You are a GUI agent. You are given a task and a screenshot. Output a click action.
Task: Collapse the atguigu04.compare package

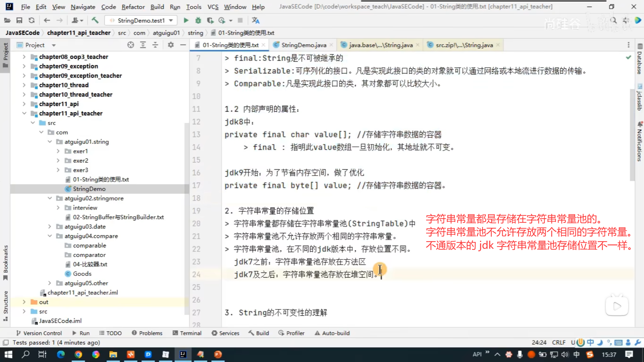[50, 236]
